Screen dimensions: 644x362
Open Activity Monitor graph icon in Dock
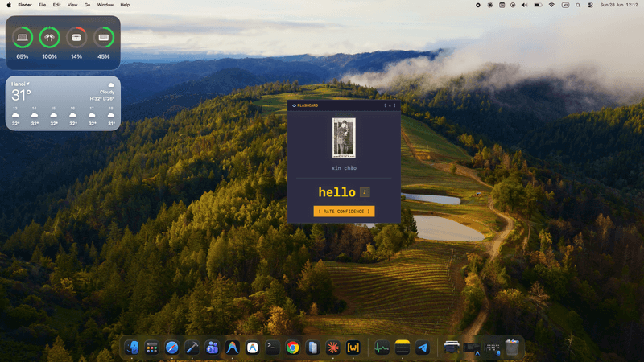pos(382,348)
